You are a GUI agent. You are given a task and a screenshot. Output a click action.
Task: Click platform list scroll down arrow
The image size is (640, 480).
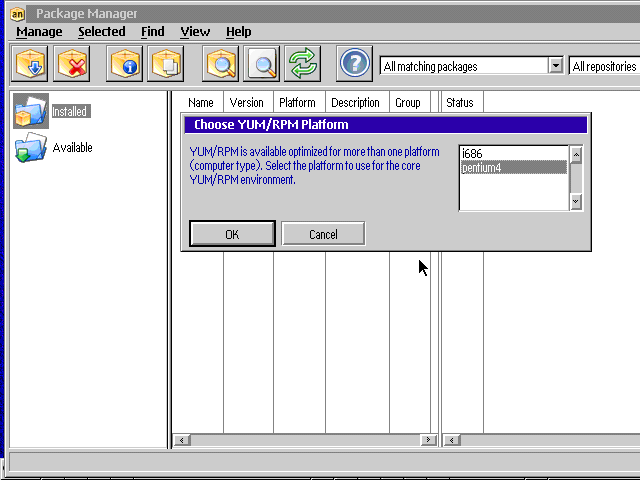[x=576, y=201]
